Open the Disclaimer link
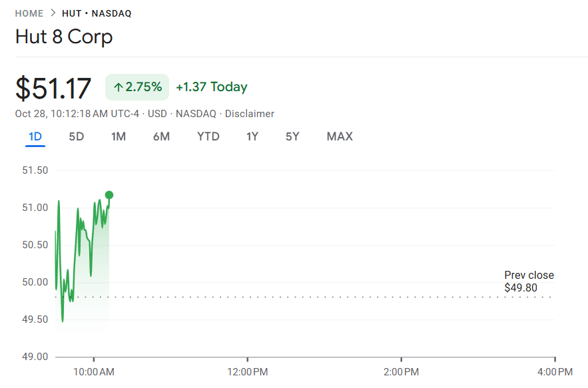The image size is (588, 388). tap(250, 114)
